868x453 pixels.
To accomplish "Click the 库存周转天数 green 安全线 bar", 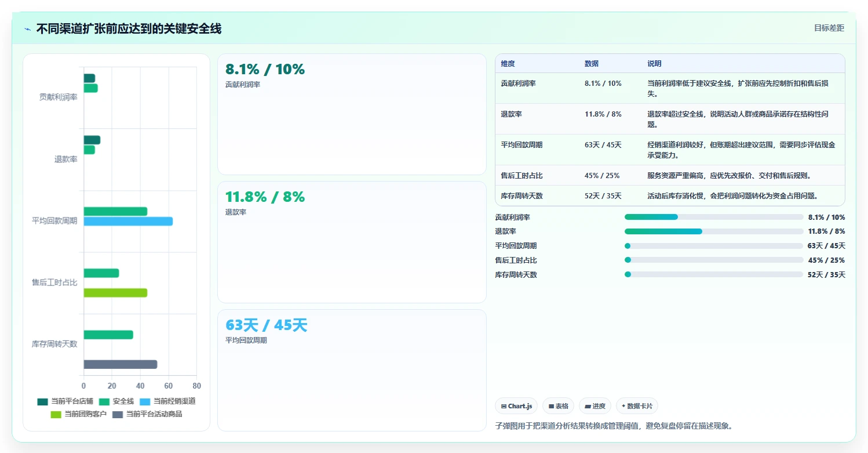I will pos(108,335).
